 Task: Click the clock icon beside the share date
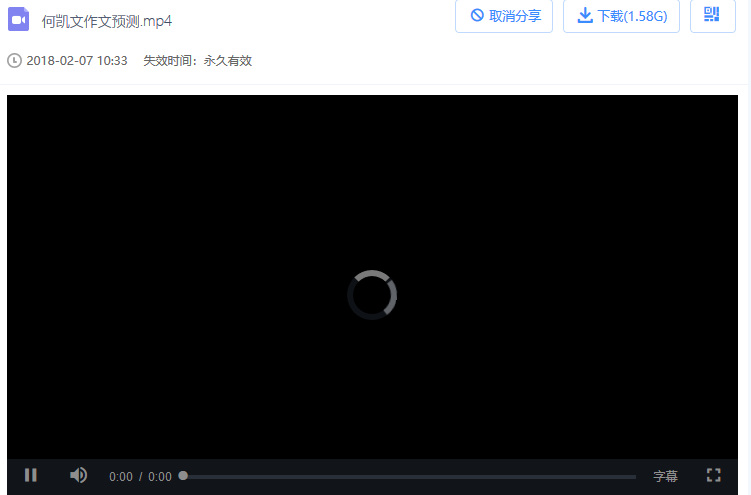click(14, 61)
